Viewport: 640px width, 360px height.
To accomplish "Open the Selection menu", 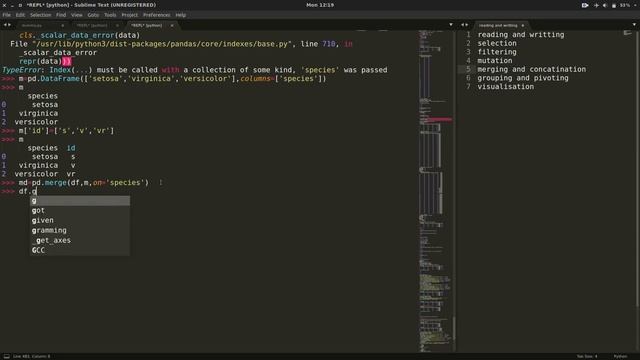I will tap(40, 15).
